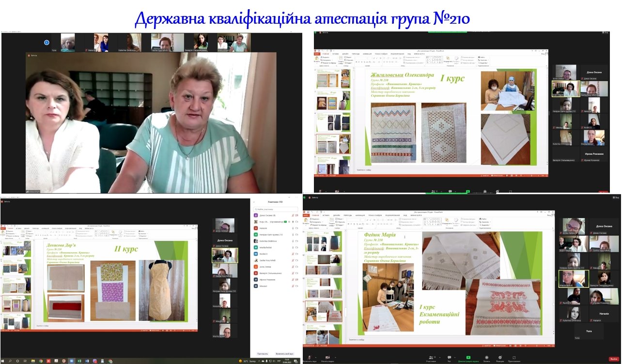Viewport: 622px width, 364px height.
Task: Select ДИЗАЙН ribbon tab in bottom-right PowerPoint
Action: click(x=337, y=215)
